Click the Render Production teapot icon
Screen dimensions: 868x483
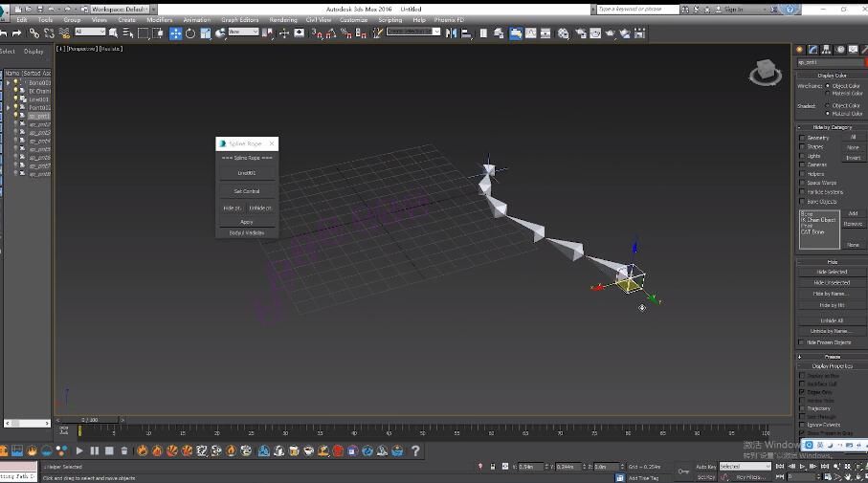pyautogui.click(x=610, y=33)
